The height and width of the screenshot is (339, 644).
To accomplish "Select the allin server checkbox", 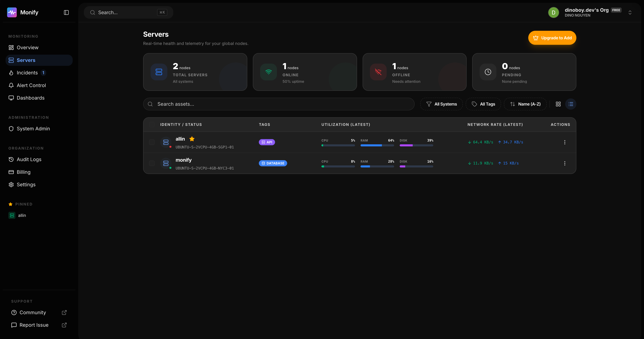I will (x=152, y=142).
